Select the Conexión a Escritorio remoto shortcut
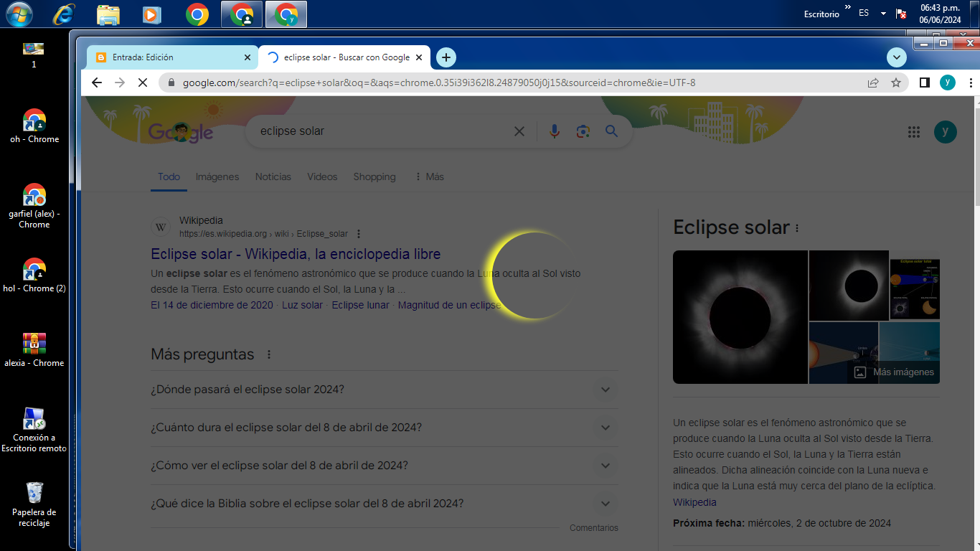980x551 pixels. (34, 430)
